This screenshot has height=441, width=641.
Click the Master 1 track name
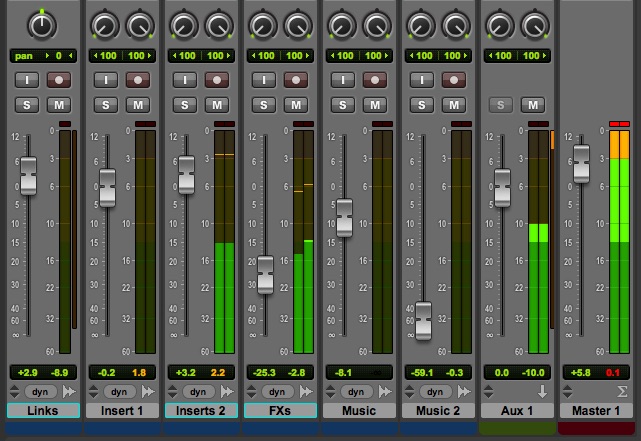click(x=596, y=410)
